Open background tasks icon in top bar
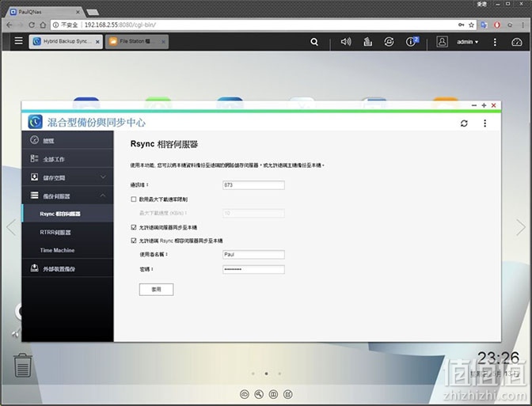 (368, 42)
